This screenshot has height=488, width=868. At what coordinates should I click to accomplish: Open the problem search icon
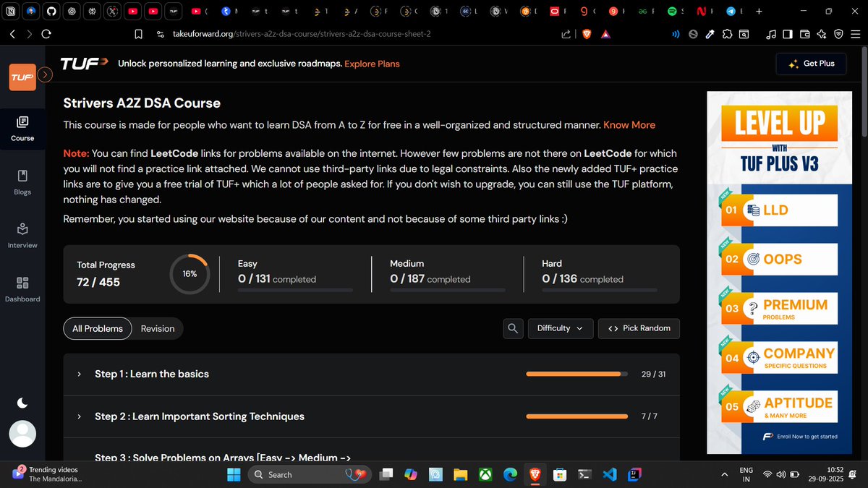coord(513,328)
